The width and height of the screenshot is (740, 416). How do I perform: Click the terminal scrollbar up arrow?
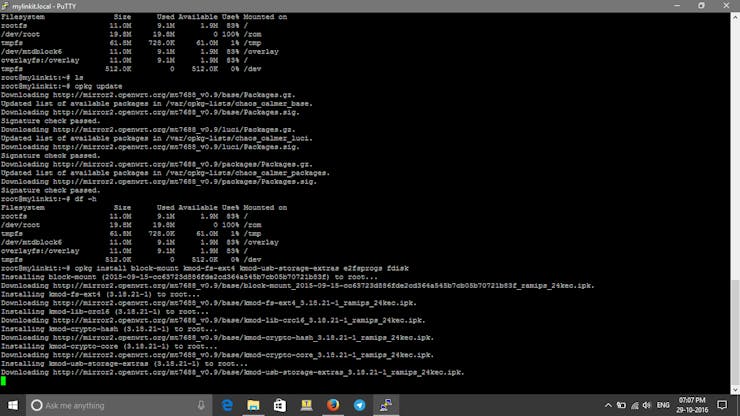tap(735, 17)
